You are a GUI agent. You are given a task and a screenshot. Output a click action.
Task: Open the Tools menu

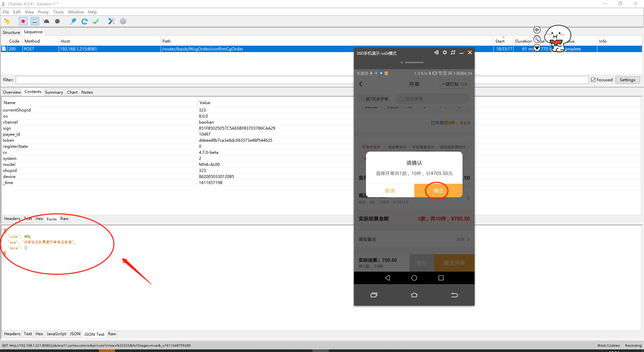[58, 12]
